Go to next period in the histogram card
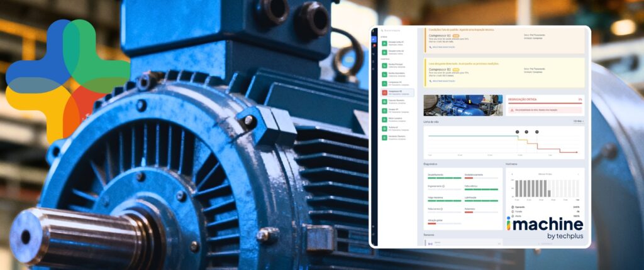The width and height of the screenshot is (644, 270). coord(578,175)
